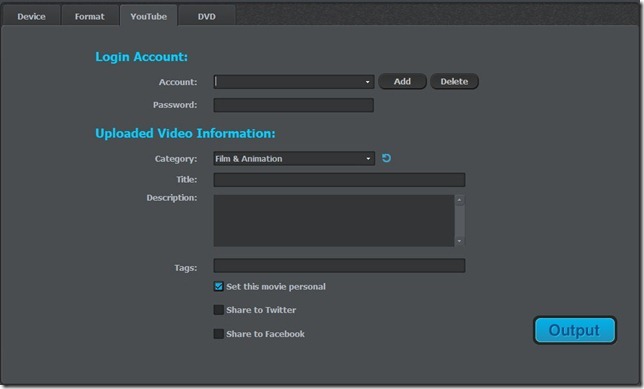The width and height of the screenshot is (644, 389).
Task: Open the DVD tab
Action: [207, 16]
